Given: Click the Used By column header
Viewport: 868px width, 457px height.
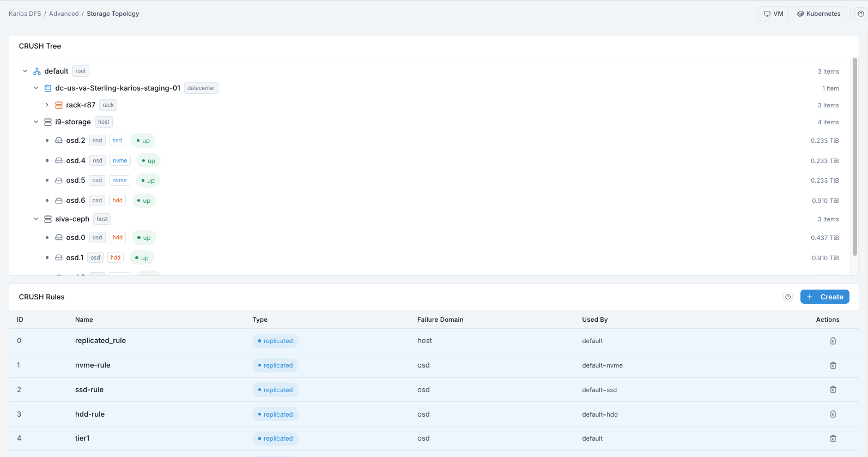Looking at the screenshot, I should (x=594, y=320).
